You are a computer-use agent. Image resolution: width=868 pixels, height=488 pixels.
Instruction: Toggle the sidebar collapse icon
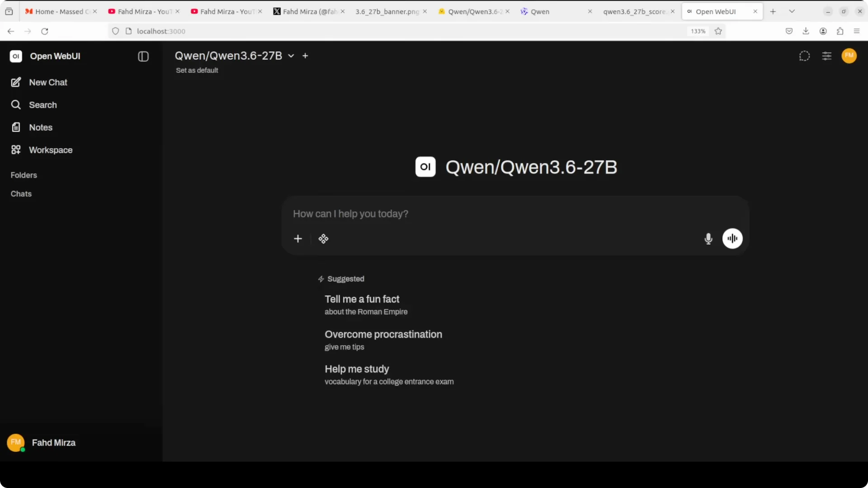(143, 56)
